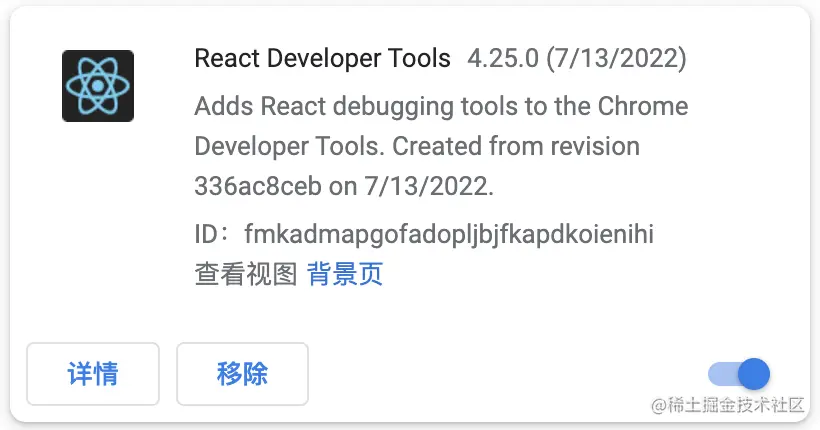Click the version text 4.25.0 (7/13/2022)
Viewport: 820px width, 430px height.
coord(577,58)
